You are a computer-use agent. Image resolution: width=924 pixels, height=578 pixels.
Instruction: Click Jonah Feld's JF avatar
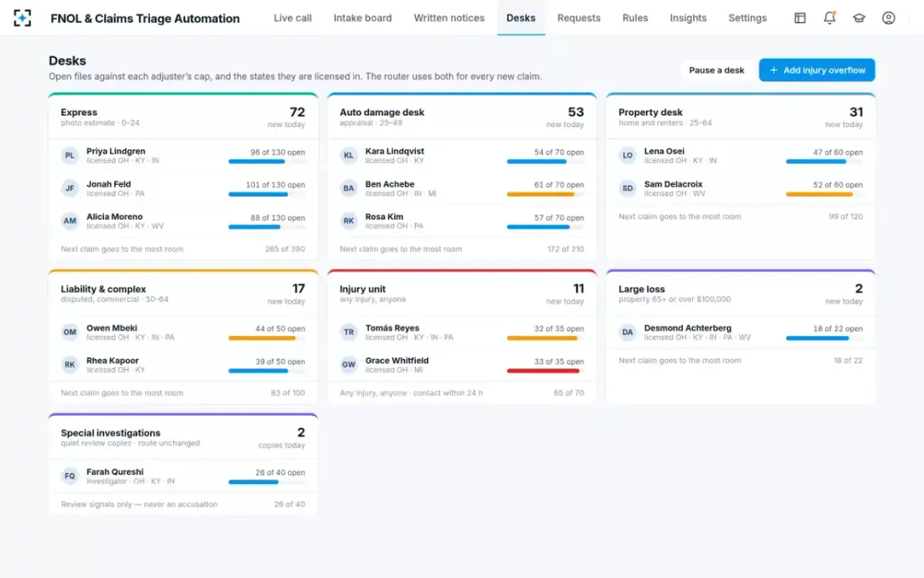coord(70,188)
